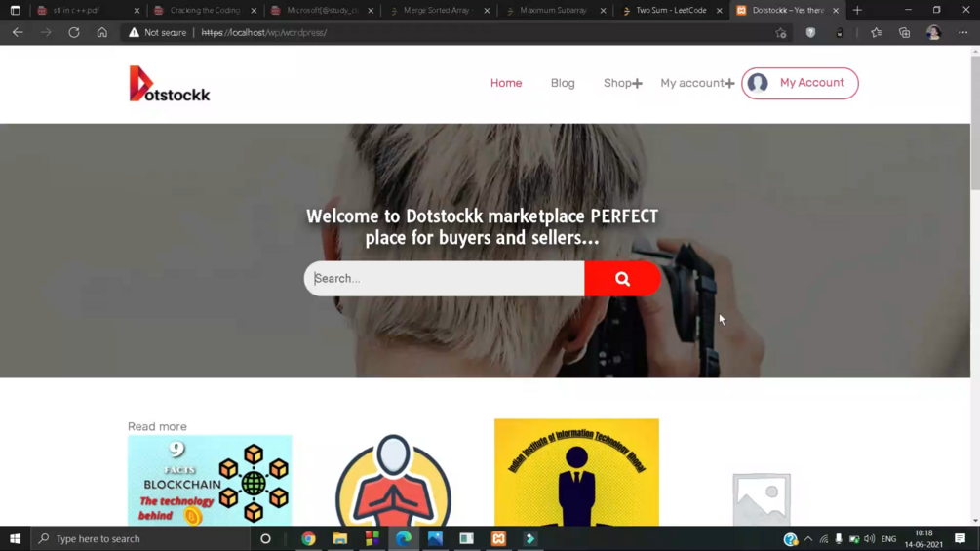Click the profile avatar icon in My Account button
980x551 pixels.
[x=758, y=83]
